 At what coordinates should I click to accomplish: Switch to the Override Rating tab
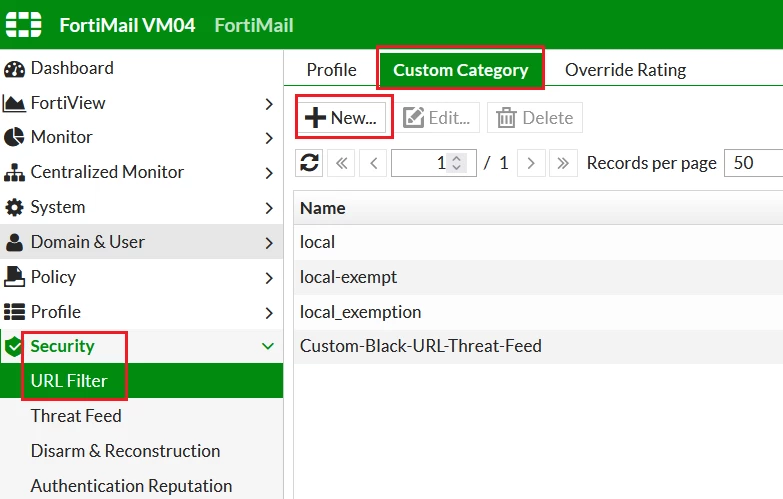coord(625,69)
